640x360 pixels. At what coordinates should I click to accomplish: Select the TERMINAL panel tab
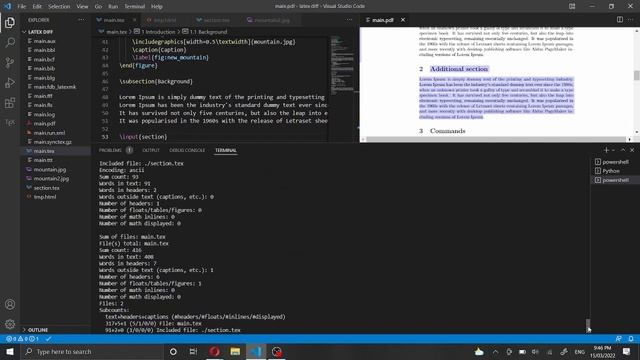point(226,150)
